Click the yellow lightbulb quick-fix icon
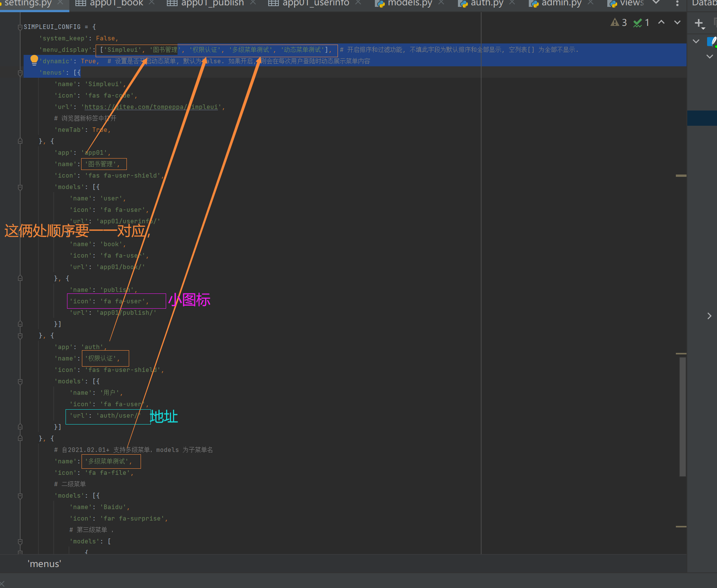This screenshot has height=588, width=717. coord(34,60)
